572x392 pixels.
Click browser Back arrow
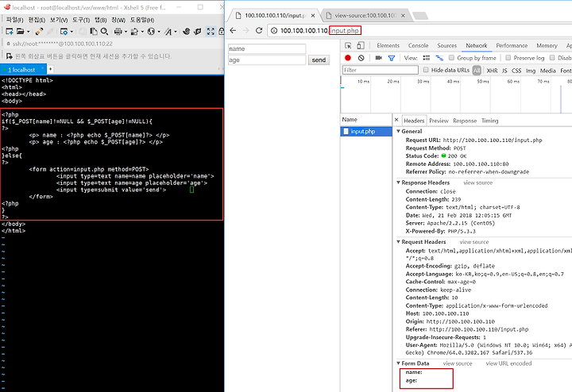233,31
